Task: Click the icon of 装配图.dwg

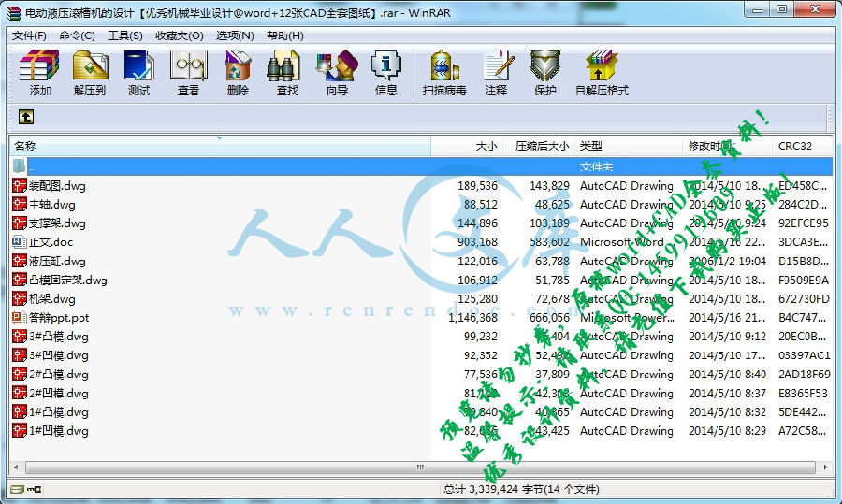Action: 20,186
